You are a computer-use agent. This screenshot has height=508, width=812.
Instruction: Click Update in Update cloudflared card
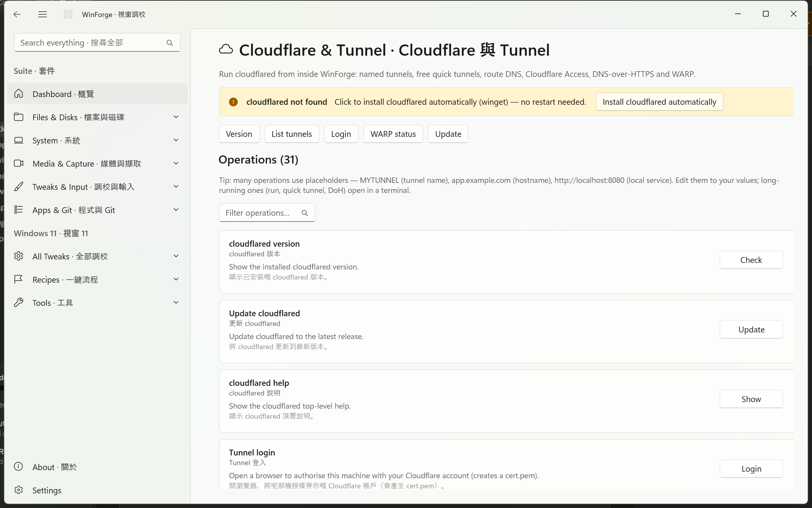point(751,329)
